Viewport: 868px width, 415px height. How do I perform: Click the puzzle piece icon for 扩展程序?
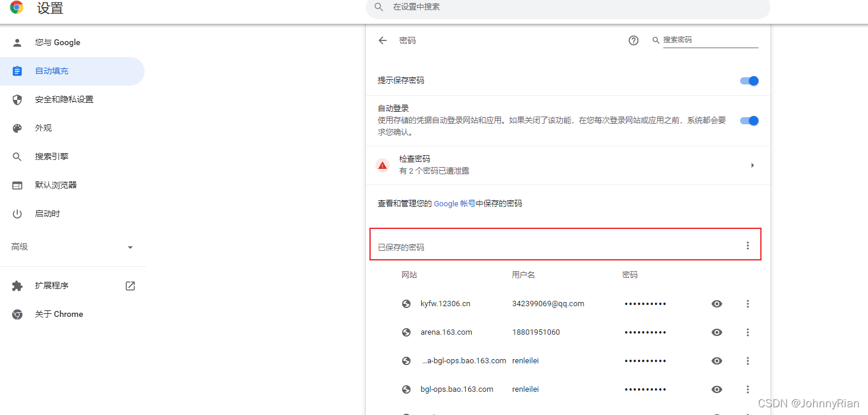(x=17, y=286)
